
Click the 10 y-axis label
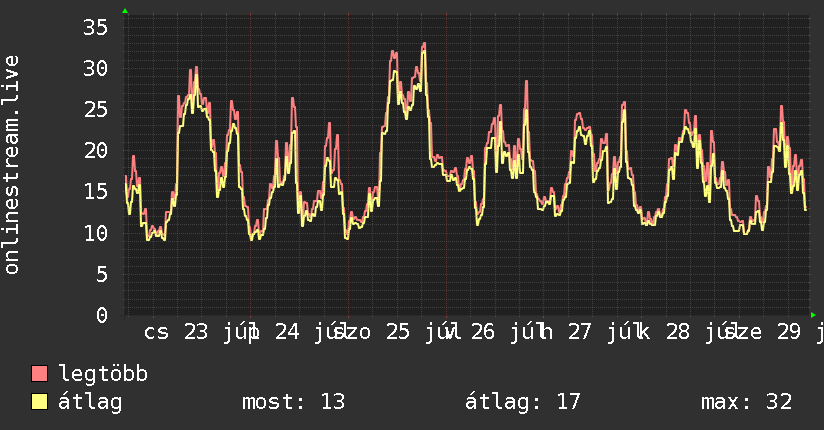(x=95, y=233)
